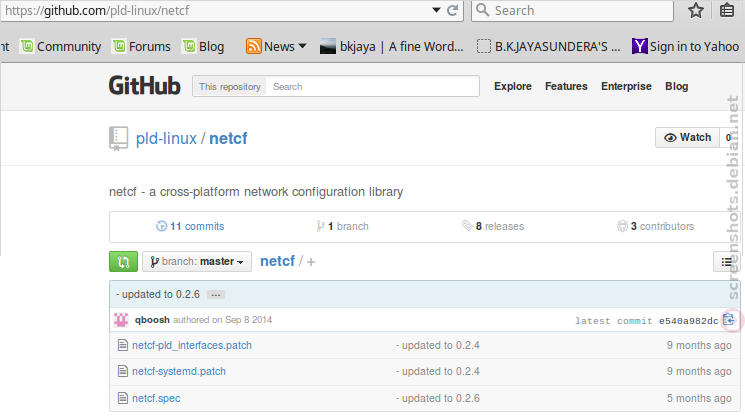This screenshot has height=416, width=745.
Task: View the 1 branch link
Action: [342, 227]
